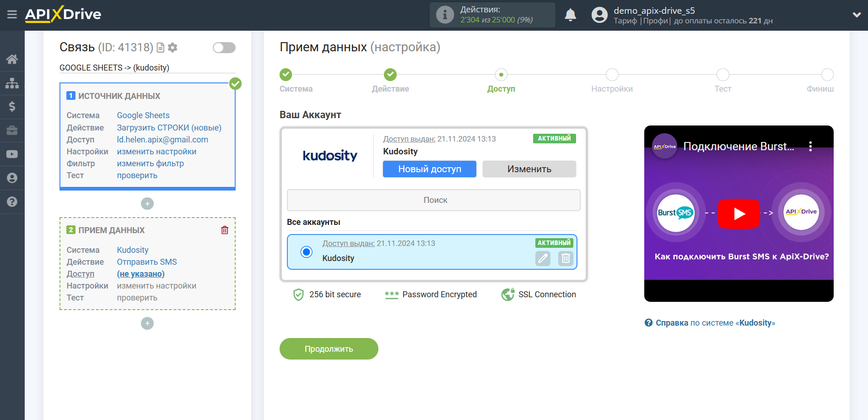
Task: Click the Password Encrypted asterisks icon
Action: point(392,295)
